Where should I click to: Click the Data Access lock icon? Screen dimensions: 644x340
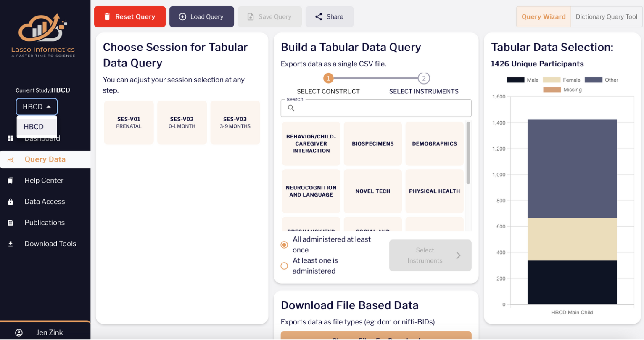tap(11, 202)
